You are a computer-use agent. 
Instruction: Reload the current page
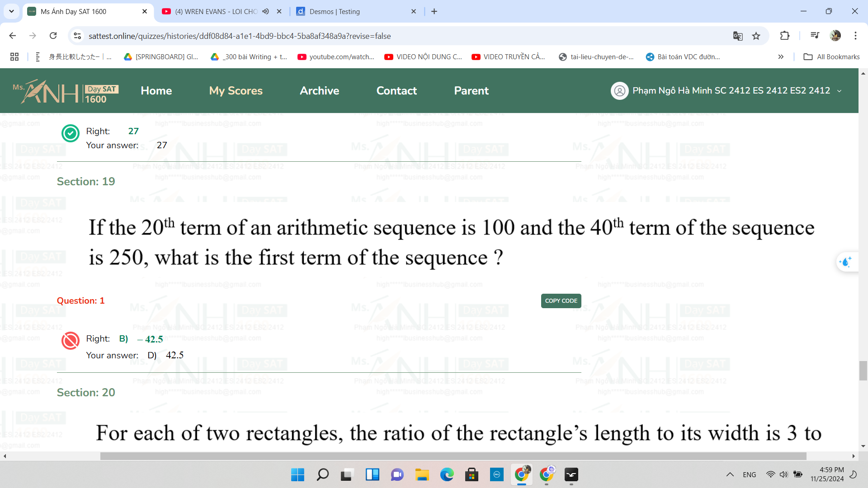coord(53,36)
